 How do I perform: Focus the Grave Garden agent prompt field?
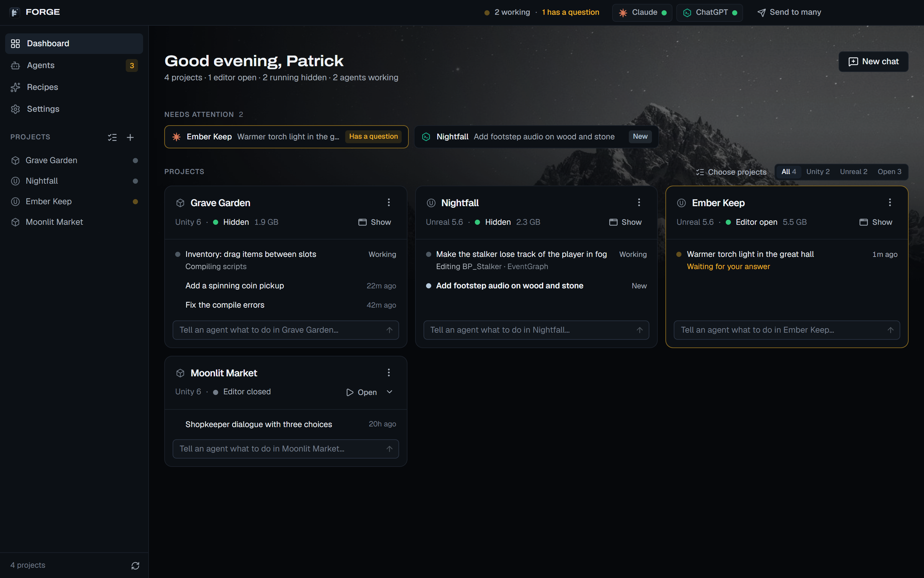[286, 330]
